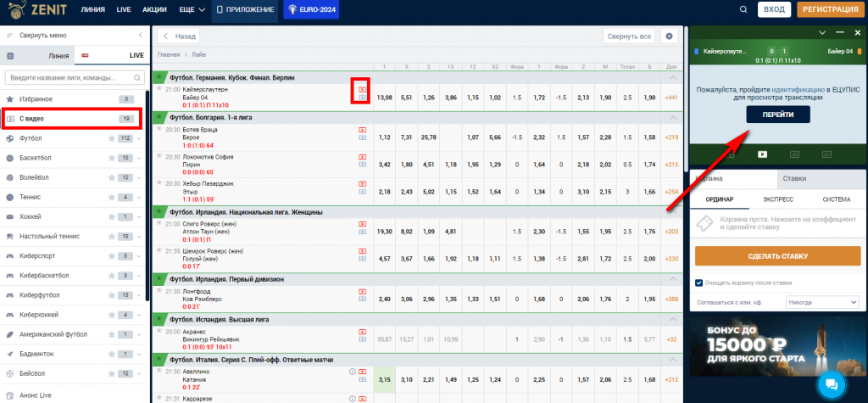
Task: Open ПРИЛОЖЕНИЕ link in header
Action: click(245, 10)
